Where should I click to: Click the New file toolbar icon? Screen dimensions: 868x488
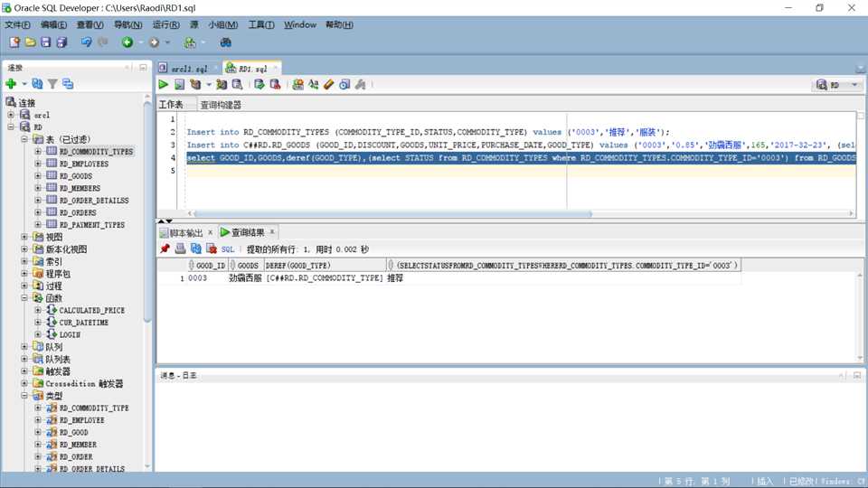coord(14,42)
